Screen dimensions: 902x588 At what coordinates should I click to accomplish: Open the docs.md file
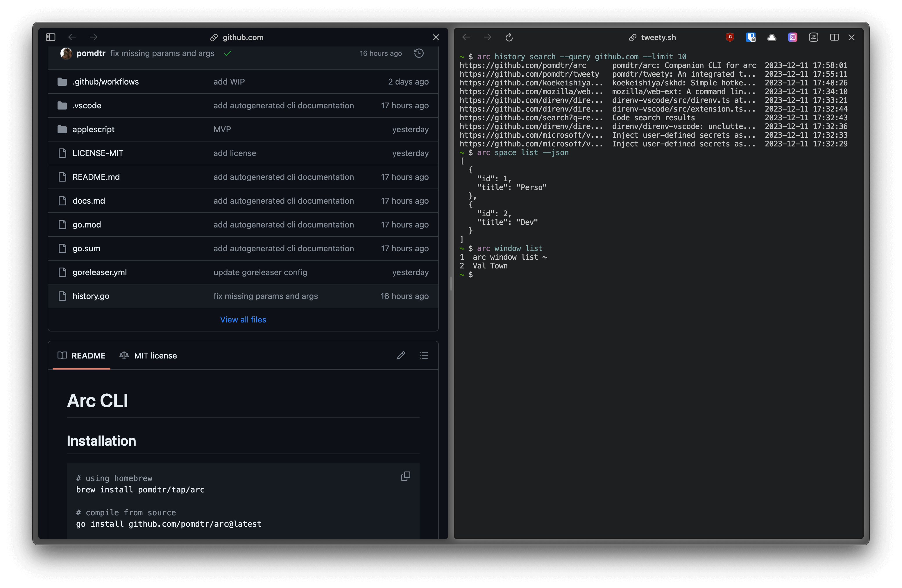click(89, 201)
